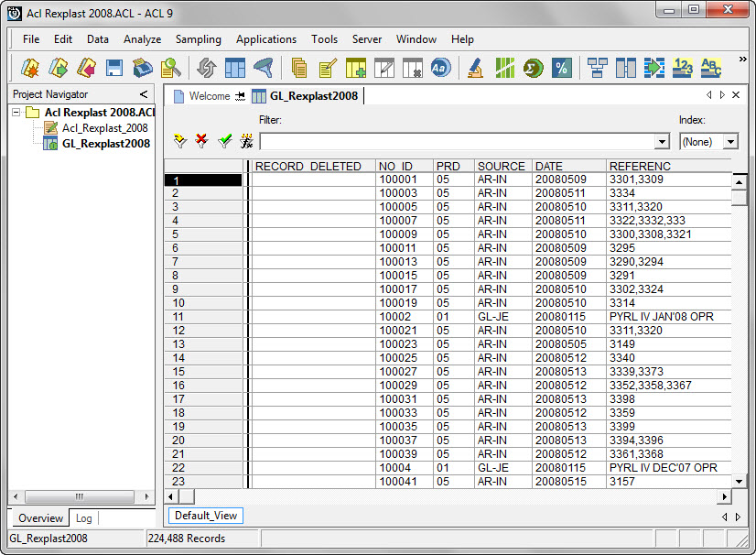Open the Tools menu
Image resolution: width=756 pixels, height=555 pixels.
324,39
